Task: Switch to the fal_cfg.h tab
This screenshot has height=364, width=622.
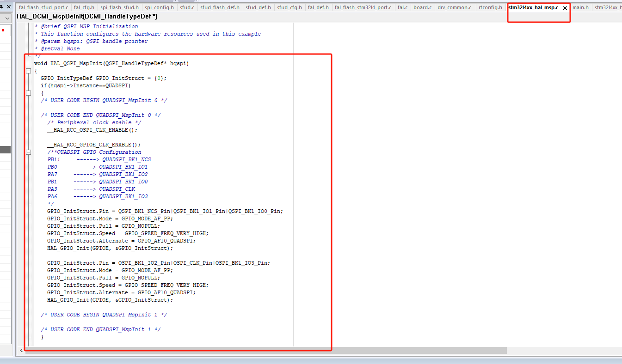Action: [84, 7]
